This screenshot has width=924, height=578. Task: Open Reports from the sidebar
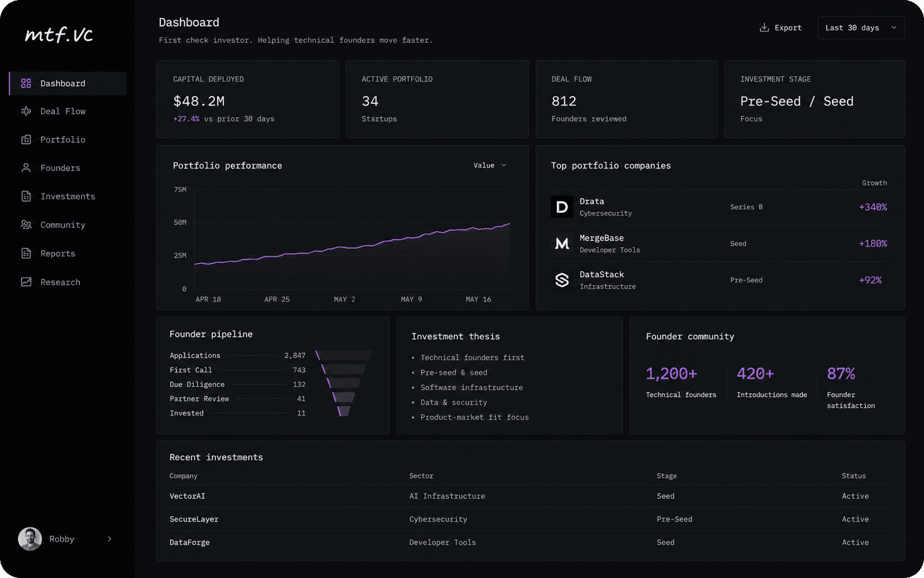coord(68,253)
